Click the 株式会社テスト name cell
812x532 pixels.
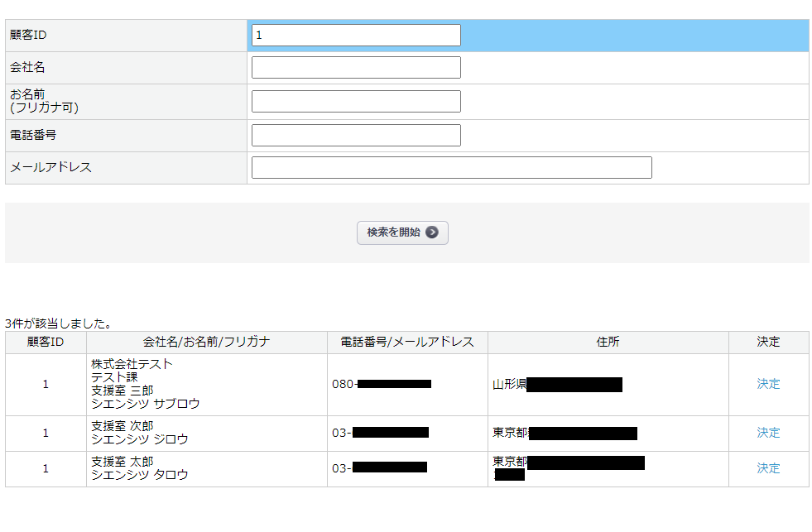132,364
